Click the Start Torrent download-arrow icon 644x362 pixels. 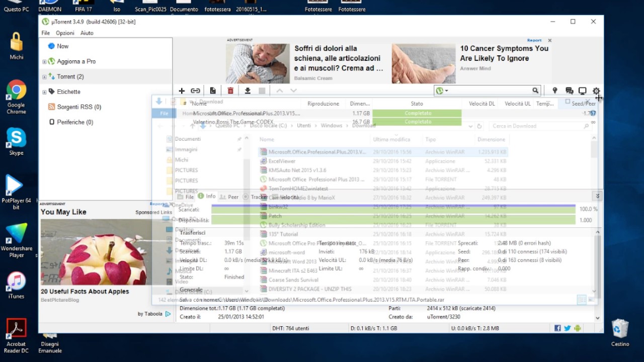coord(248,91)
